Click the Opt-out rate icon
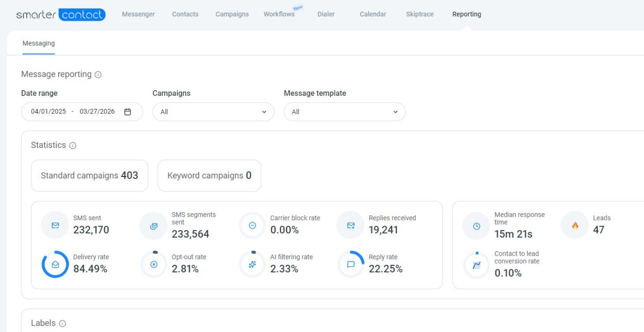This screenshot has width=644, height=332. click(x=154, y=264)
